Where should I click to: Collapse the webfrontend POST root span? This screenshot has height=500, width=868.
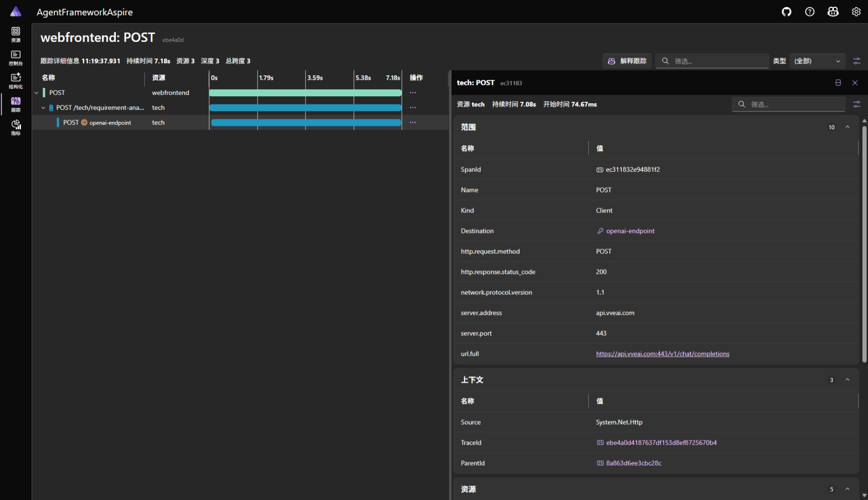pos(36,93)
